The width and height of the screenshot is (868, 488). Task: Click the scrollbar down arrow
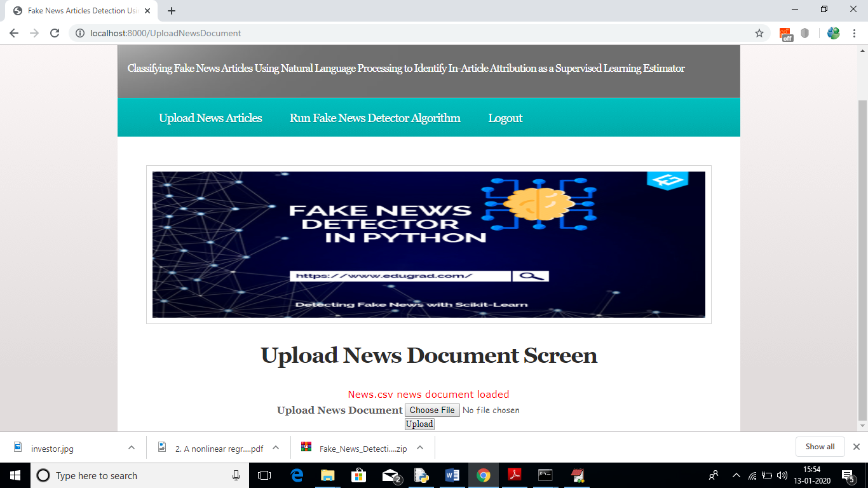coord(863,426)
